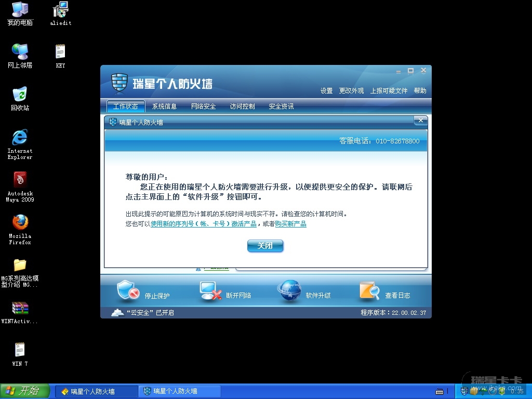
Task: Open the 上报可疑文件 menu item
Action: [x=389, y=90]
